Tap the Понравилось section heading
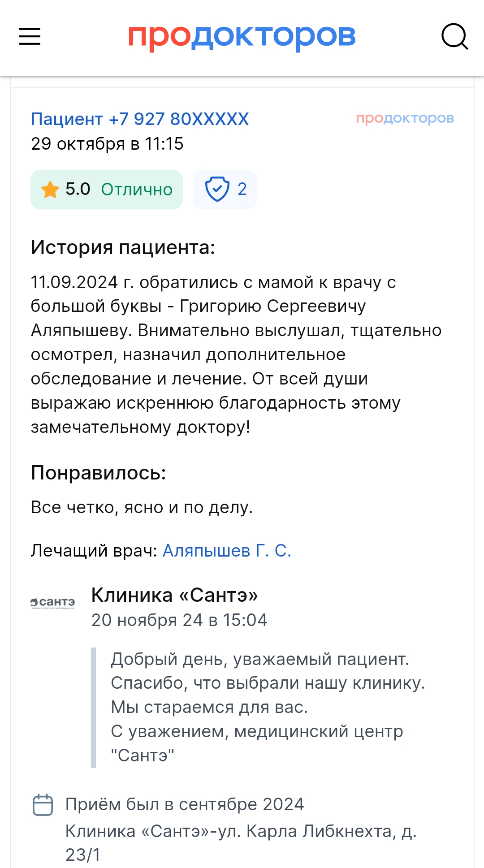The image size is (484, 868). tap(99, 473)
